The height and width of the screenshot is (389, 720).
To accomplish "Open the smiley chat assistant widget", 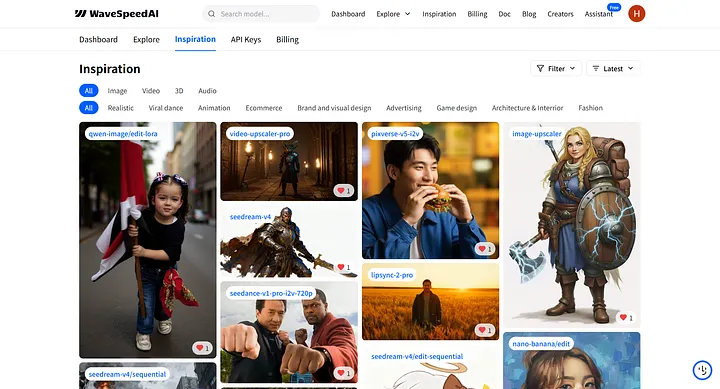I will pyautogui.click(x=702, y=370).
